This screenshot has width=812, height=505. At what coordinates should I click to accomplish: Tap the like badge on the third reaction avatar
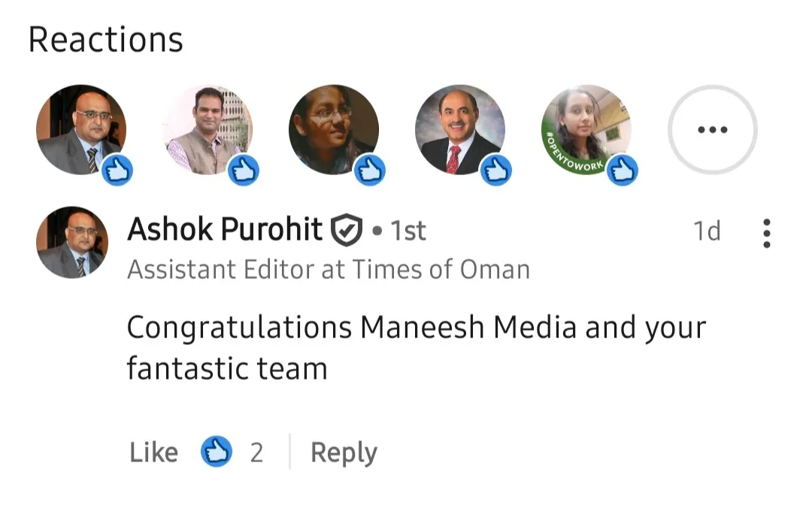point(369,170)
